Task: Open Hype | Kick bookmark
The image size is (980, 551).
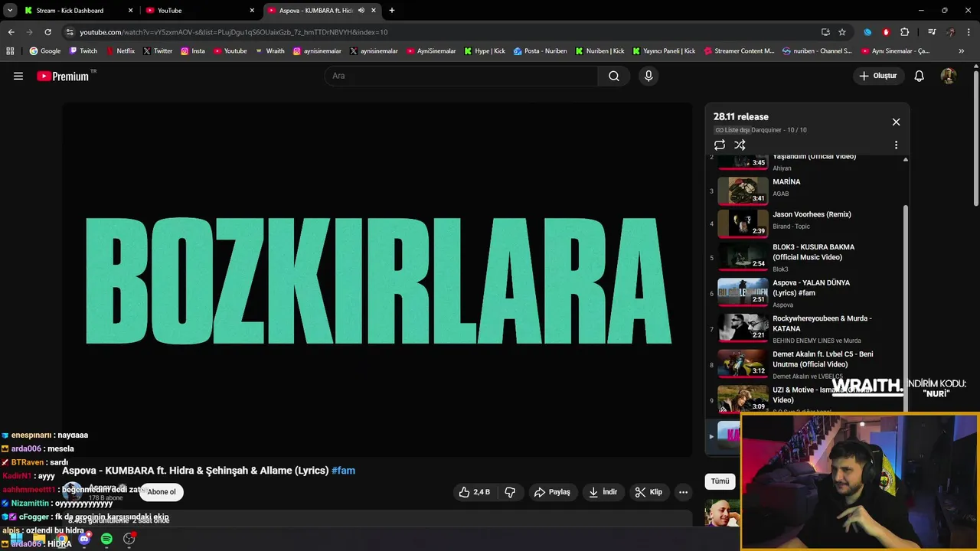Action: (x=485, y=51)
